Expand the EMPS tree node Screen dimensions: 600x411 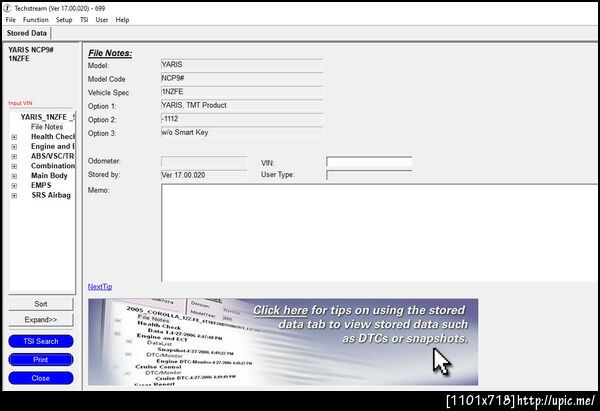coord(14,186)
